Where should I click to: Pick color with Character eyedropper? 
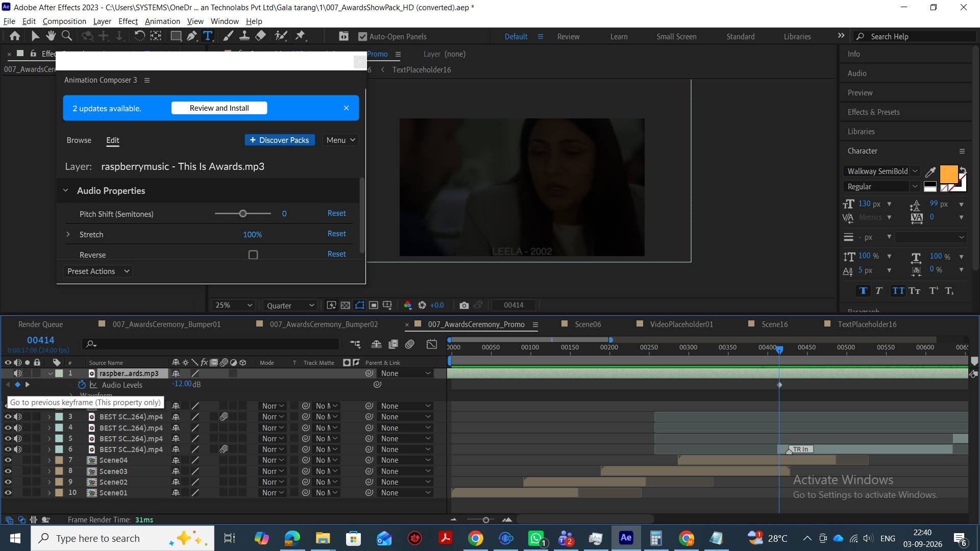click(x=930, y=171)
